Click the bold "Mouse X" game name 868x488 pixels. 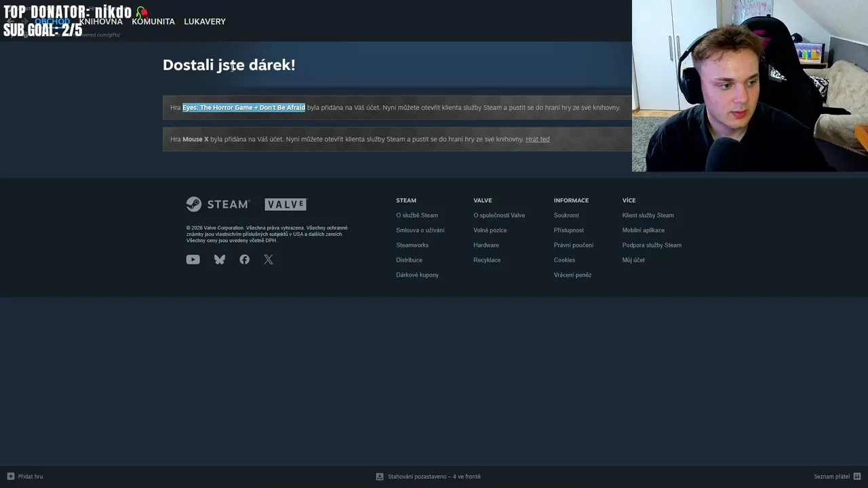tap(195, 139)
